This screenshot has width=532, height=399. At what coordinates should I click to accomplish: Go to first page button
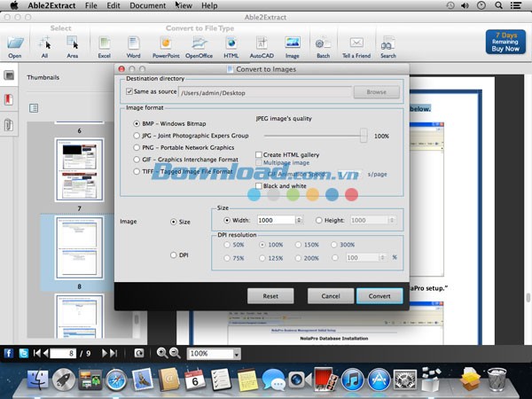tap(36, 353)
